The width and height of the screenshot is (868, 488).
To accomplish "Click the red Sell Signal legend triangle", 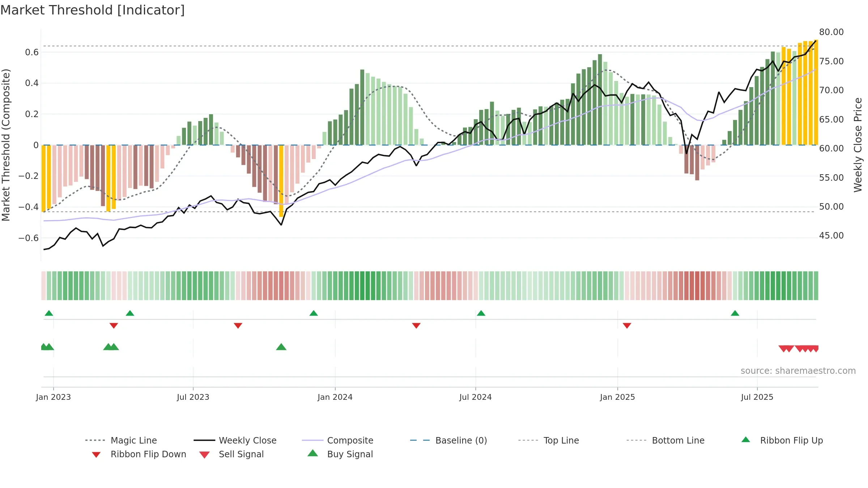I will [x=204, y=455].
